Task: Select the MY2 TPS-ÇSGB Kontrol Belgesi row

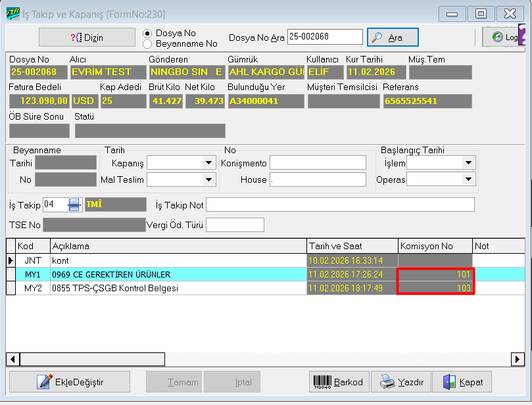Action: coord(178,288)
